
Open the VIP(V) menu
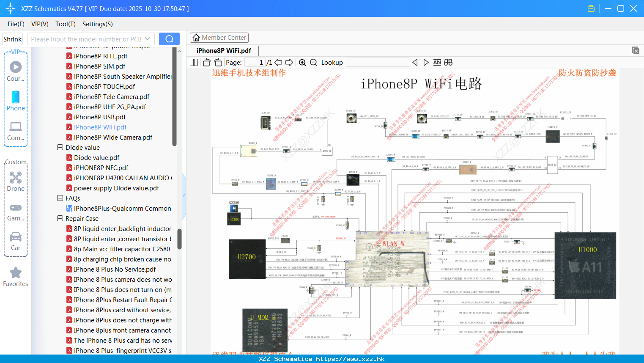click(40, 24)
